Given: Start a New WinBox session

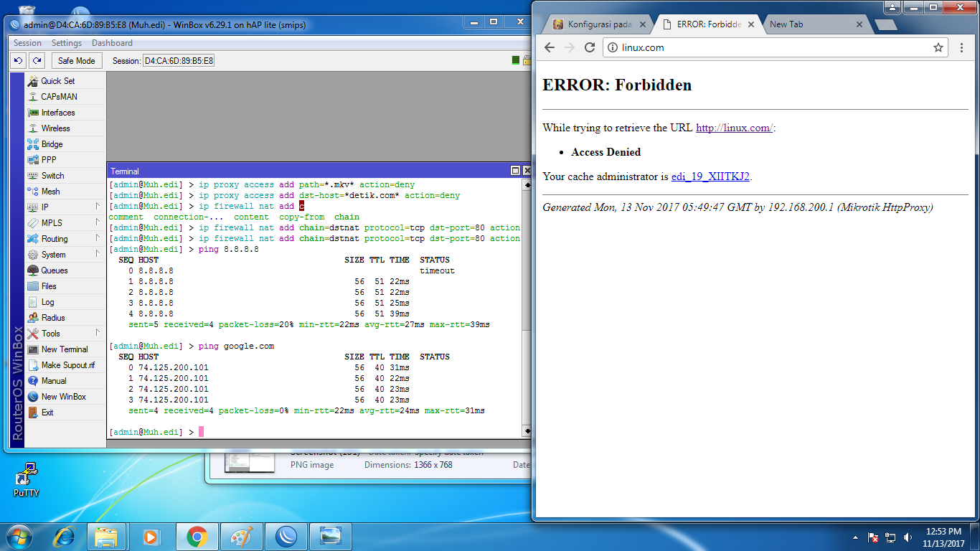Looking at the screenshot, I should tap(65, 397).
